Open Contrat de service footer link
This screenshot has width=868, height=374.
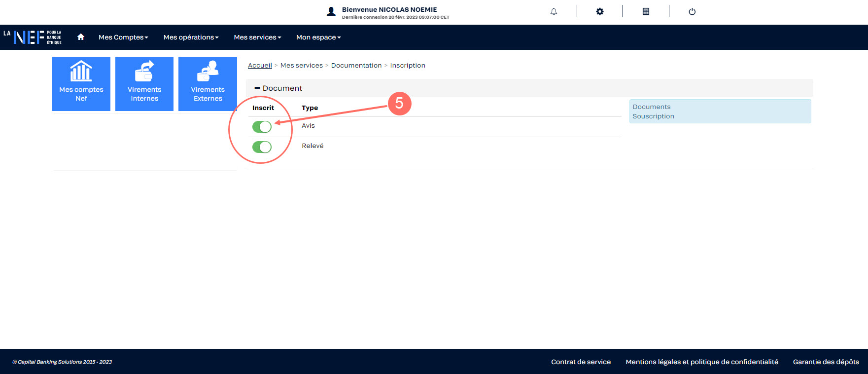pos(581,362)
